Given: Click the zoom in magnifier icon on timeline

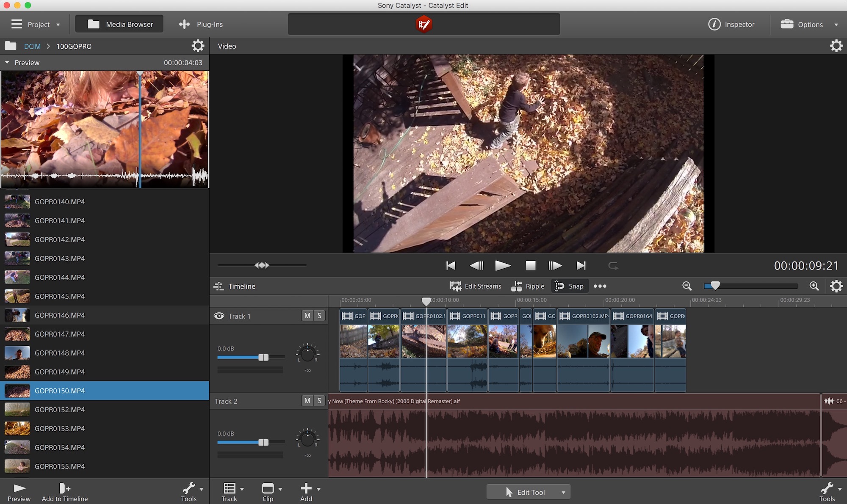Looking at the screenshot, I should pos(814,286).
